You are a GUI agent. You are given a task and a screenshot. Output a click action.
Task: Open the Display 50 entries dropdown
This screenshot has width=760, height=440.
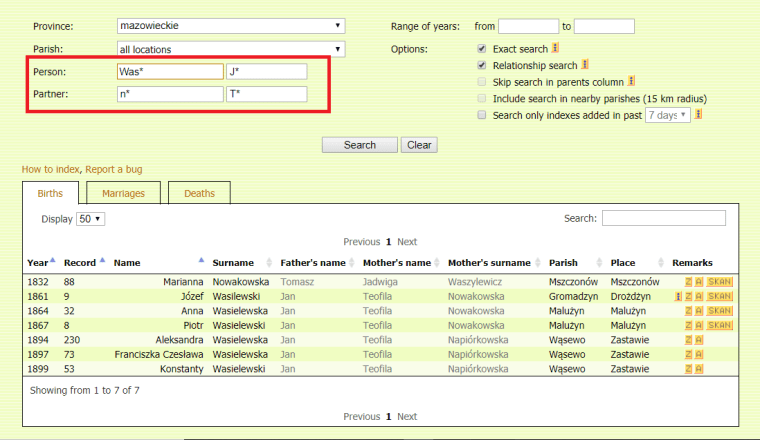pos(91,218)
